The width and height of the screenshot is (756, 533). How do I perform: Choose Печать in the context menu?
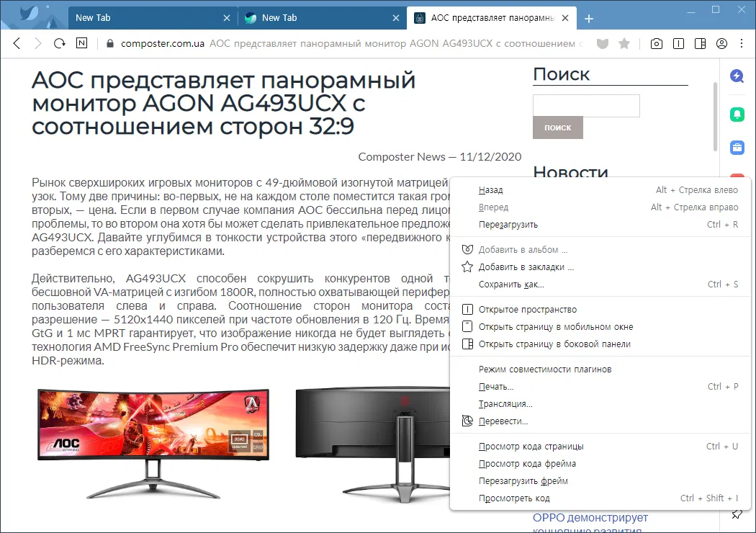(x=600, y=387)
